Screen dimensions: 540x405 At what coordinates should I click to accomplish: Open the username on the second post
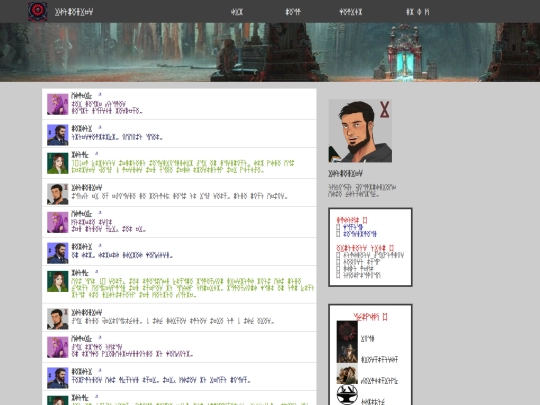click(x=82, y=129)
